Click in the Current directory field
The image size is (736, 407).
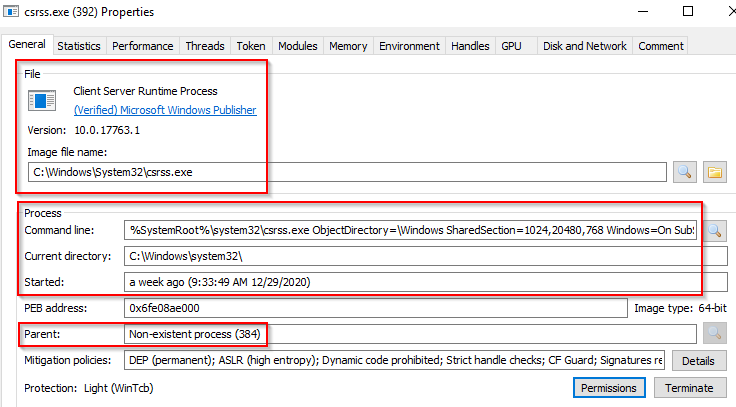click(410, 256)
